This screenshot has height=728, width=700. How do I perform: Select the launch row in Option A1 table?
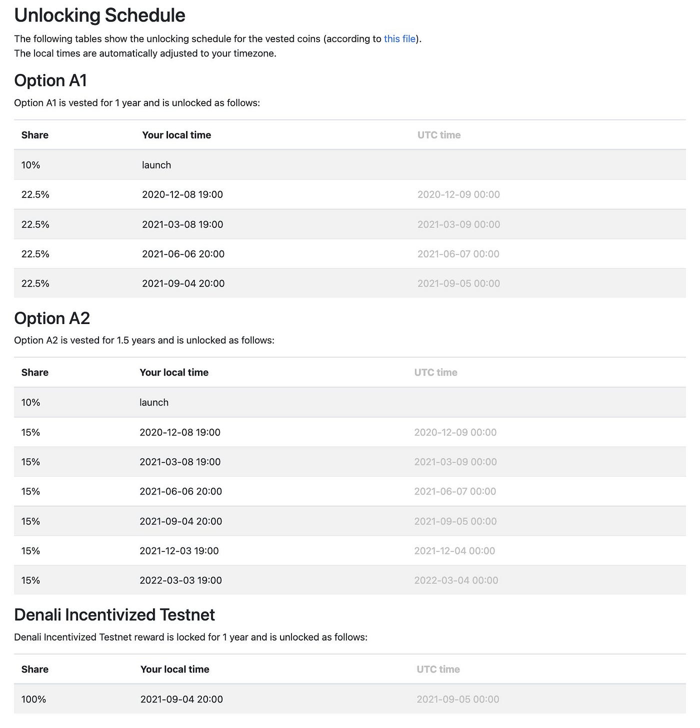pyautogui.click(x=350, y=165)
